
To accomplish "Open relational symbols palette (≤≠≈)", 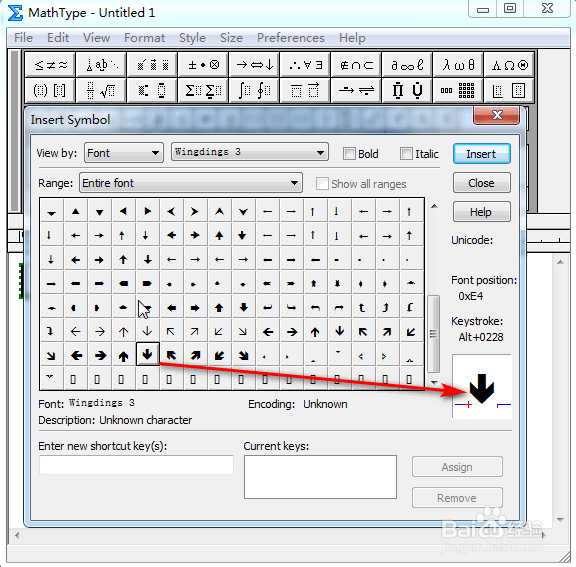I will pyautogui.click(x=50, y=65).
